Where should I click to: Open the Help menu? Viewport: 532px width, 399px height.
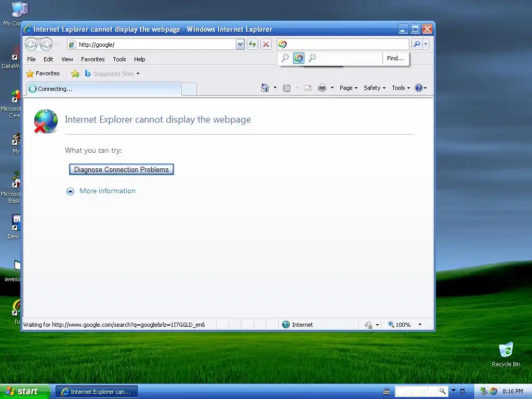click(x=139, y=59)
